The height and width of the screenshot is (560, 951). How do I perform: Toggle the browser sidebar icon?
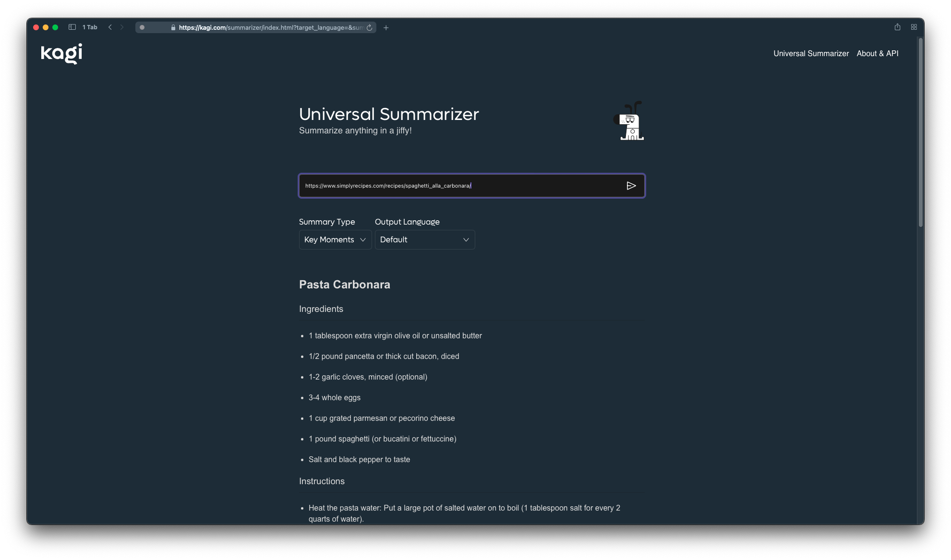(x=72, y=27)
